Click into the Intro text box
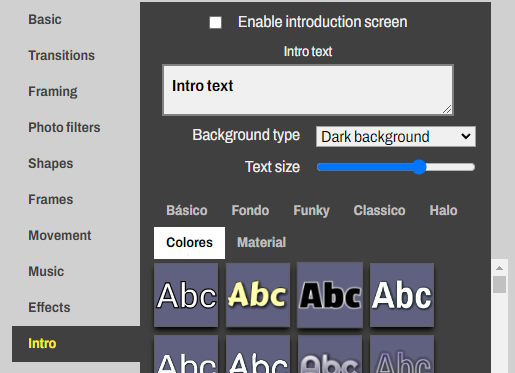The image size is (515, 373). click(308, 90)
